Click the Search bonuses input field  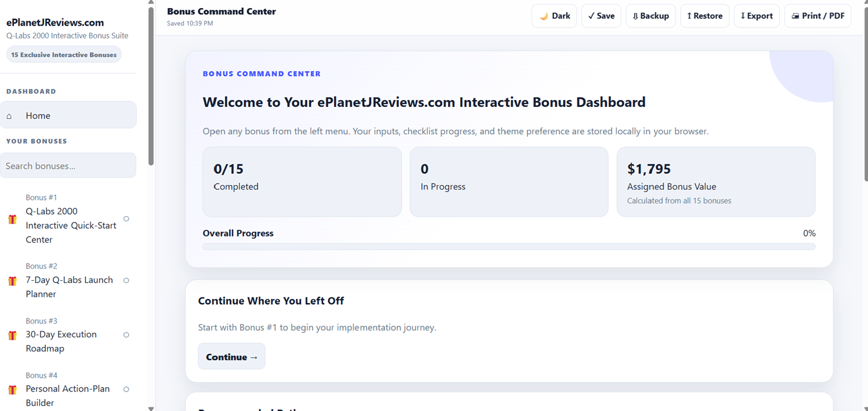pos(68,166)
